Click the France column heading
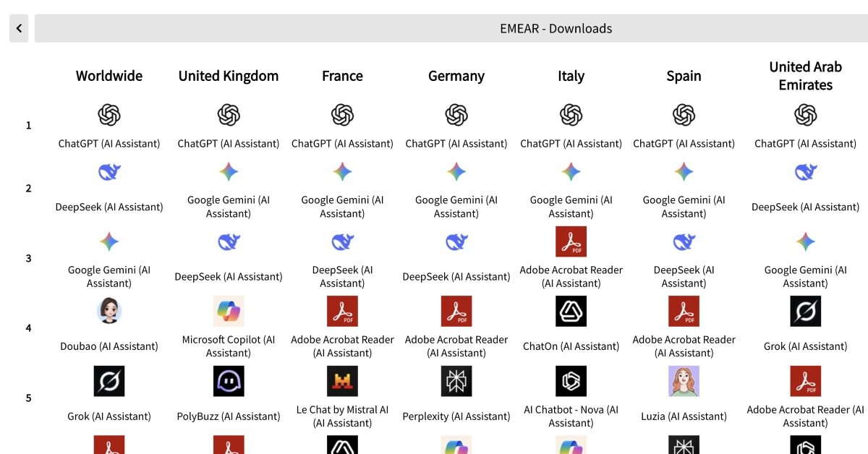 coord(342,76)
